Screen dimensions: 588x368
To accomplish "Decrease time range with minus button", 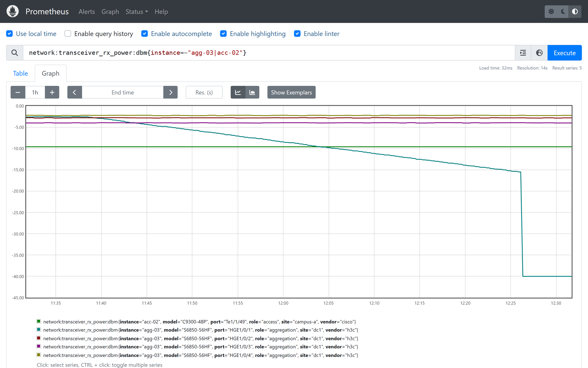I will point(18,92).
